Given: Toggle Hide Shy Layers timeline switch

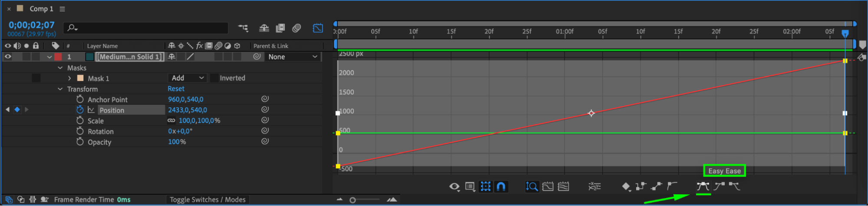Looking at the screenshot, I should [264, 28].
